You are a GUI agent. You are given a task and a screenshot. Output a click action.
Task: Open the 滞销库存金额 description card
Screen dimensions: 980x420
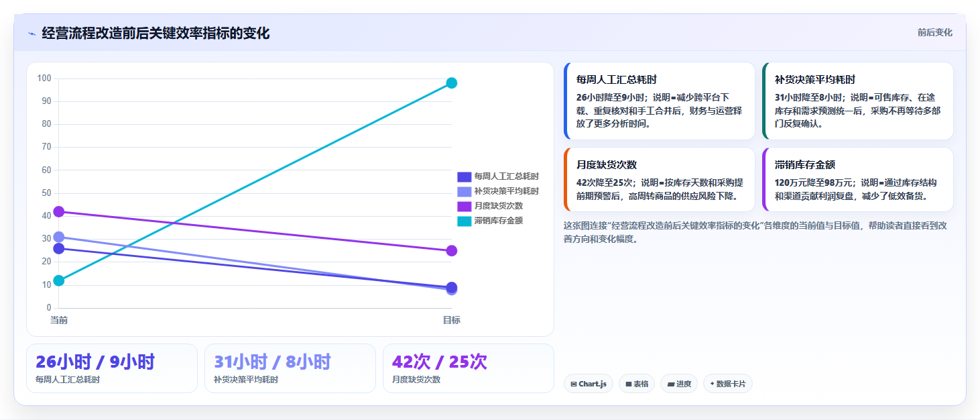coord(858,179)
